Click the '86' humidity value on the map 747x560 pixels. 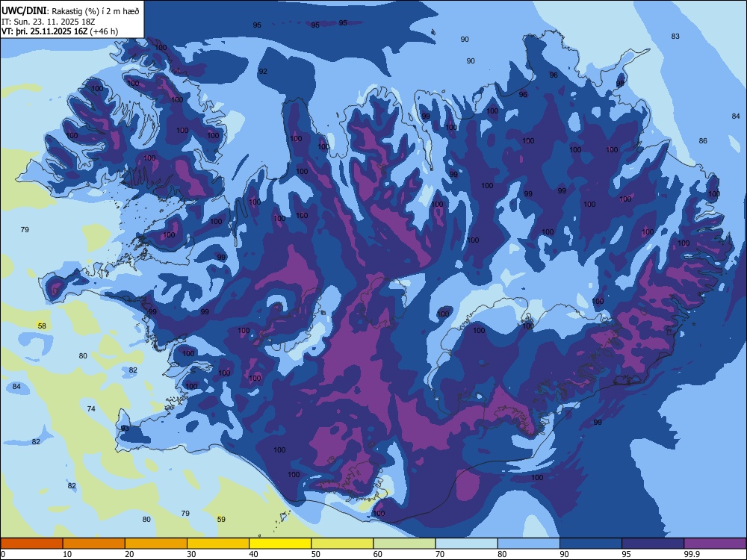point(703,140)
